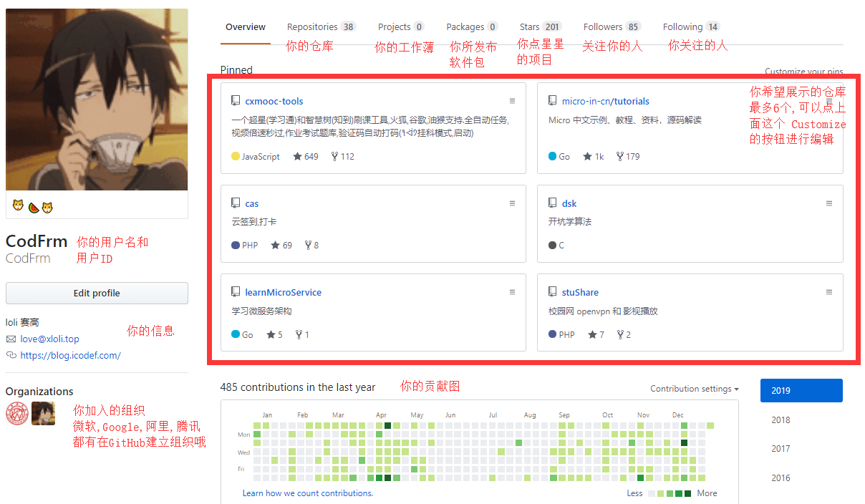The height and width of the screenshot is (504, 865).
Task: Click the link icon next to blog URL
Action: click(11, 355)
